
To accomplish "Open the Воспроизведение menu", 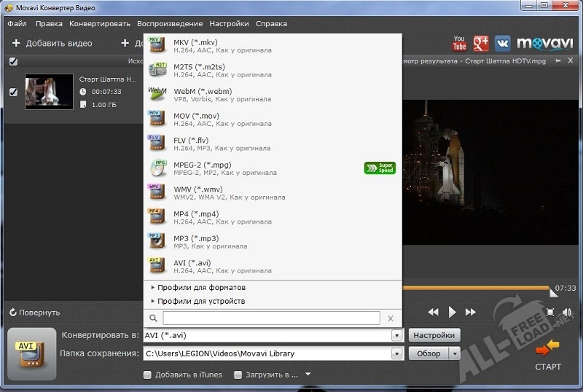I will point(170,23).
